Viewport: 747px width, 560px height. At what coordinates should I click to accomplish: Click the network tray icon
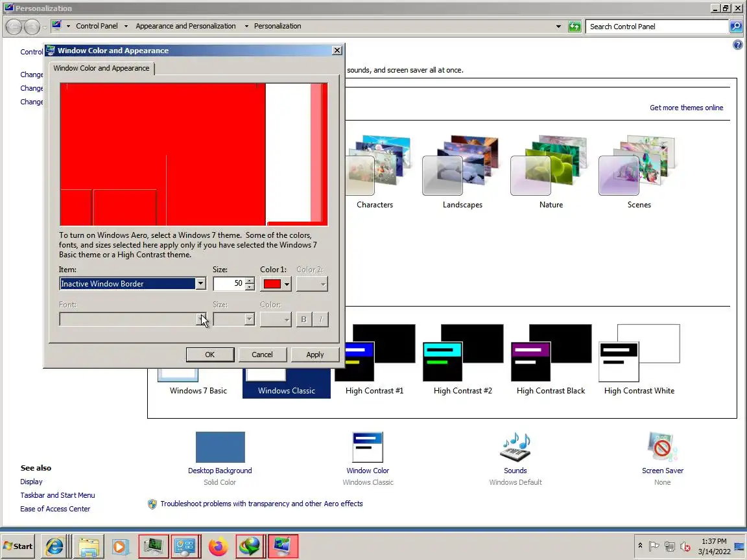pos(669,546)
